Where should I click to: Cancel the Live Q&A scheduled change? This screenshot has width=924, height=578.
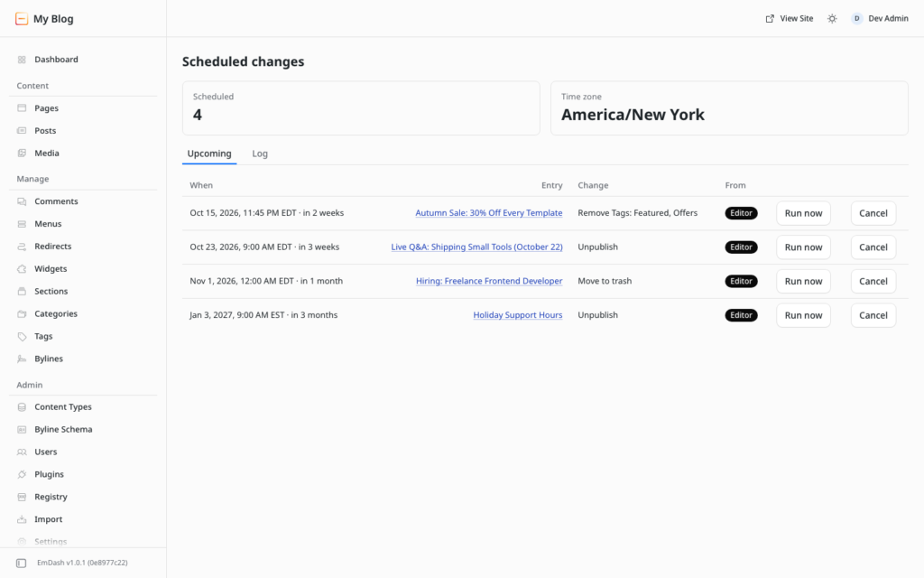873,247
